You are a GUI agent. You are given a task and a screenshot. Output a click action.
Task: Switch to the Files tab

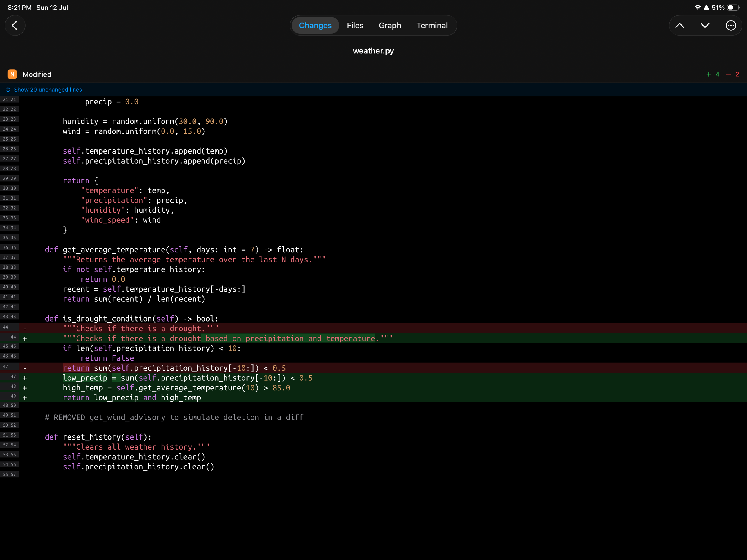click(x=355, y=25)
